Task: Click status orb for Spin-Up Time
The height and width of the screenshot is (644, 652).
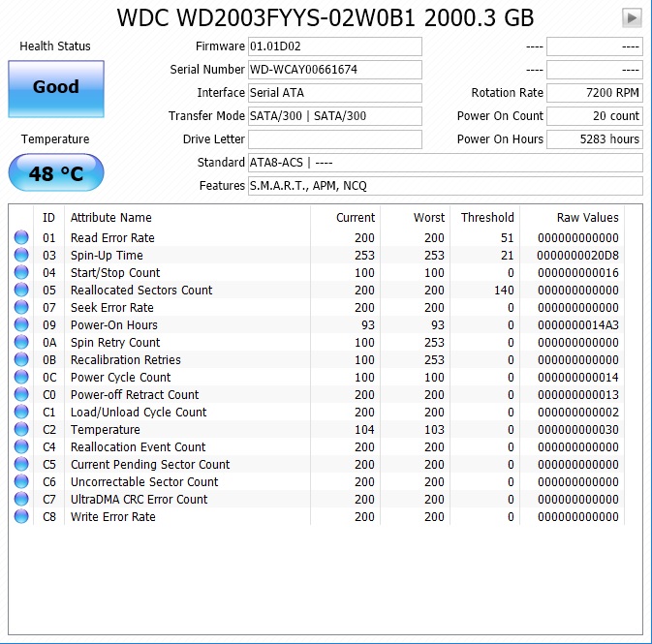Action: (21, 255)
